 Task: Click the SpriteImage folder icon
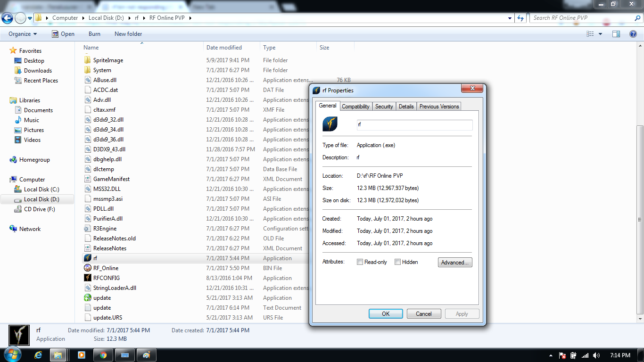[88, 60]
